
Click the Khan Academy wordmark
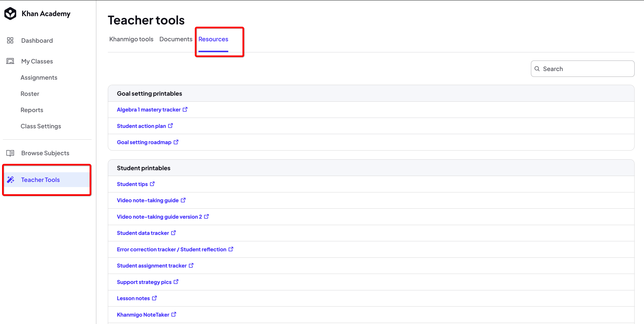pos(46,14)
